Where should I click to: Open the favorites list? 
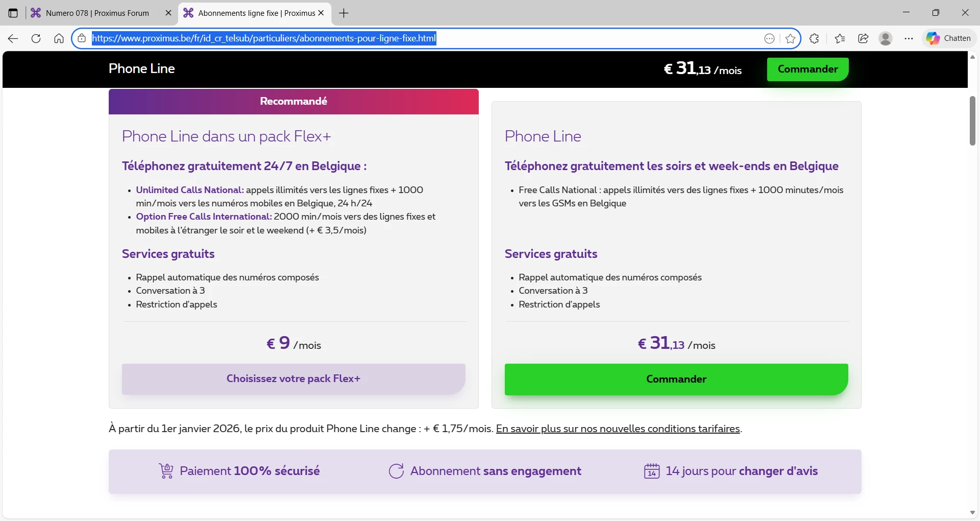click(840, 38)
